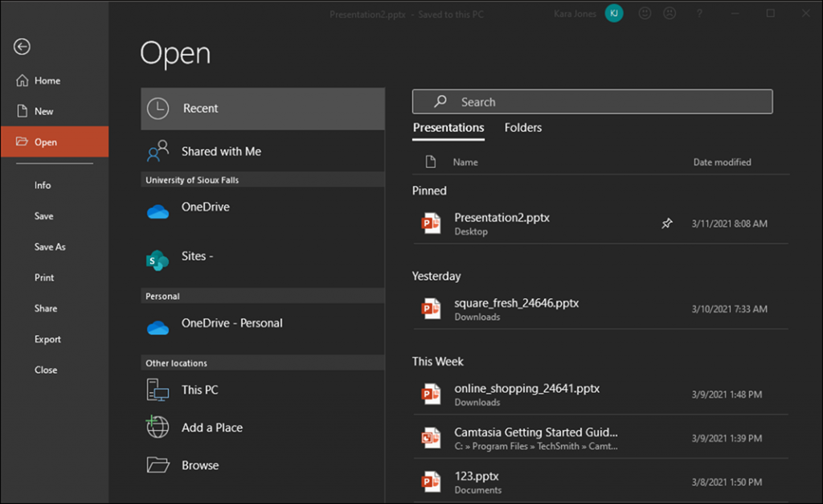Click the New blank document icon
This screenshot has height=504, width=823.
point(22,111)
